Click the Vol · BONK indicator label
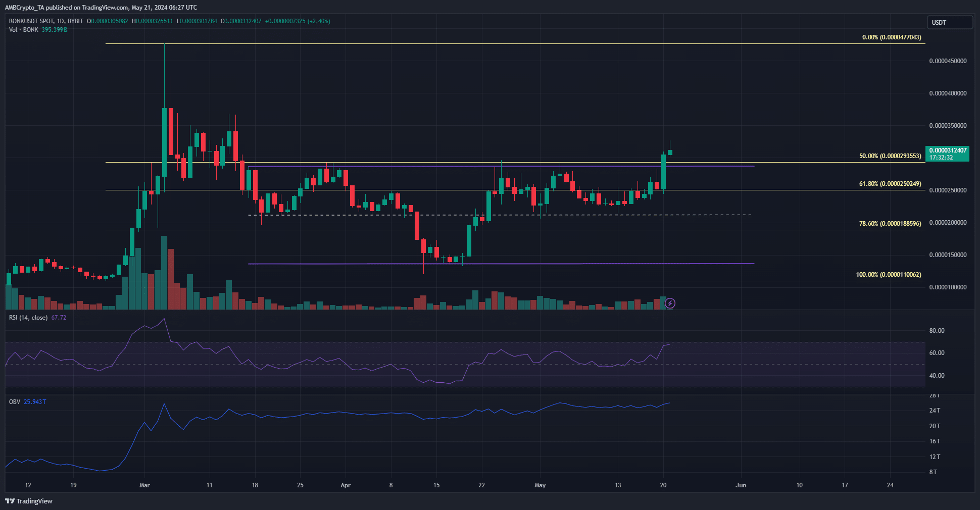The height and width of the screenshot is (510, 980). (x=23, y=30)
